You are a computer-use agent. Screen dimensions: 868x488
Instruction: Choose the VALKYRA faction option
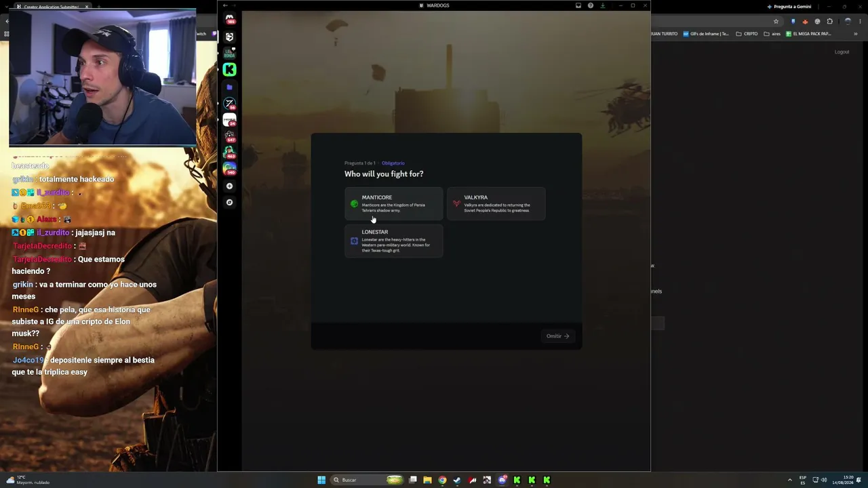[496, 204]
